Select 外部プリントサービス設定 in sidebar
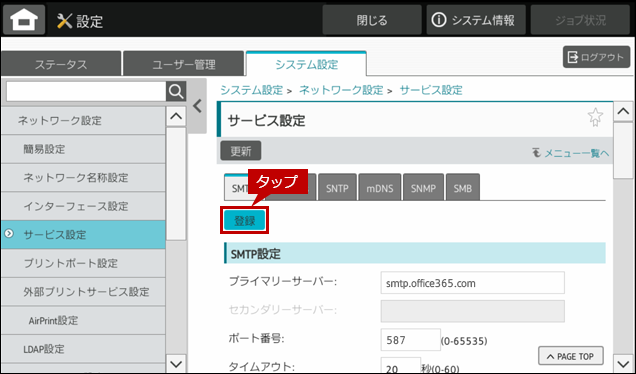636x374 pixels. [83, 292]
